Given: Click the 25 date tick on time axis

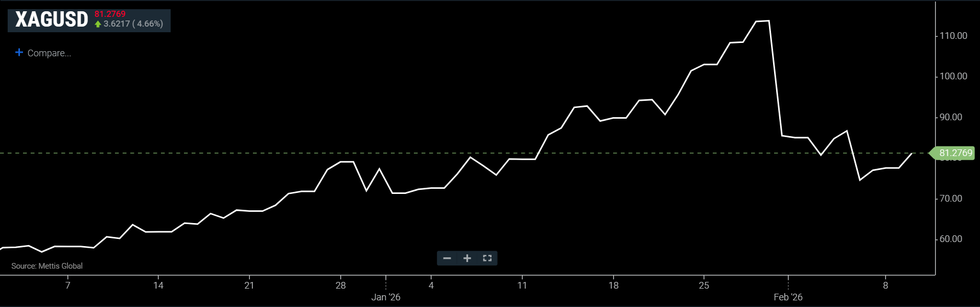Looking at the screenshot, I should pyautogui.click(x=704, y=286).
